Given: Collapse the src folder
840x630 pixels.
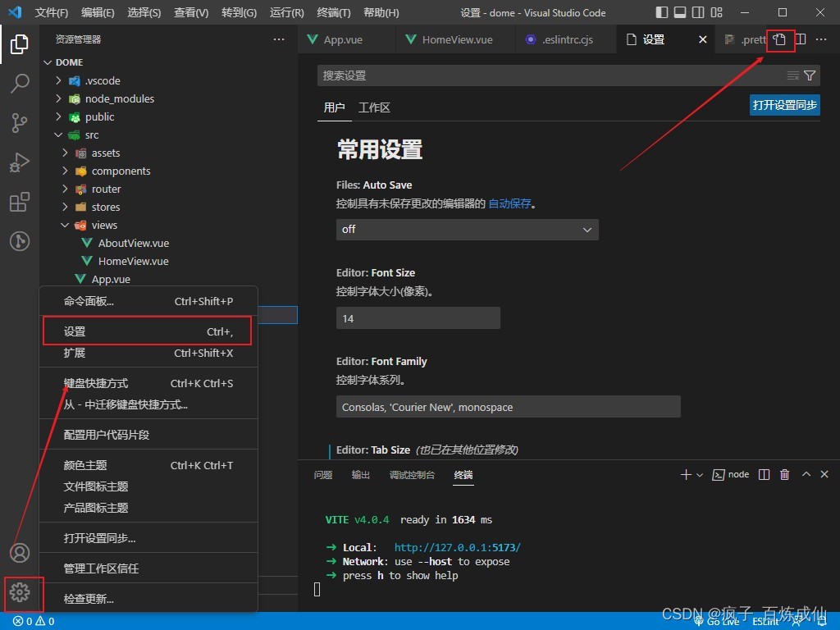Looking at the screenshot, I should 58,135.
